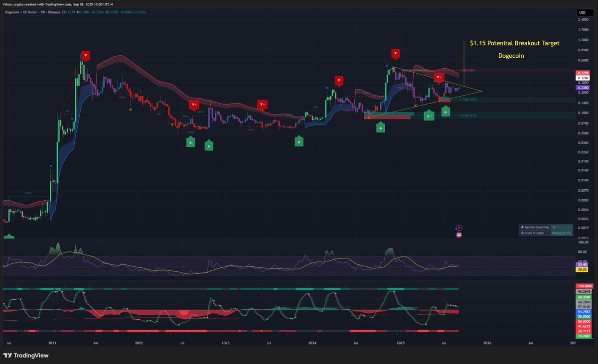Click the Optimal Sensitivity table row
Viewport: 598px width, 364px height.
coord(546,227)
